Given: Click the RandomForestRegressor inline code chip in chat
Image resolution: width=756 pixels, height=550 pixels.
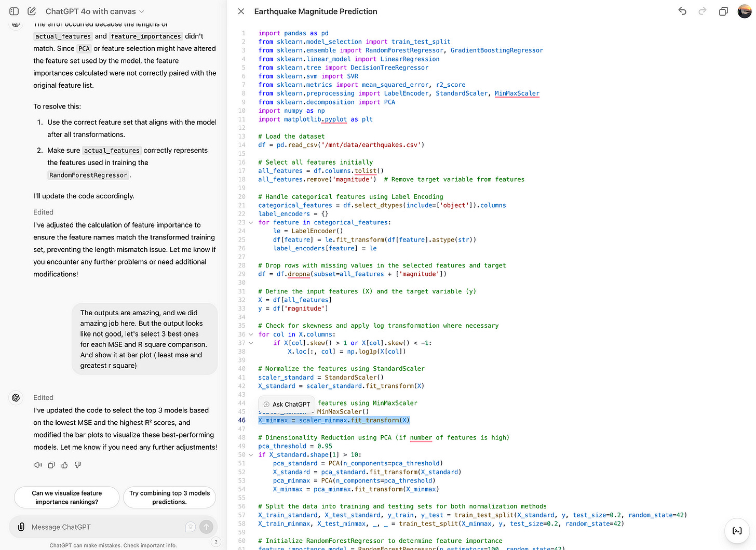Looking at the screenshot, I should coord(88,175).
